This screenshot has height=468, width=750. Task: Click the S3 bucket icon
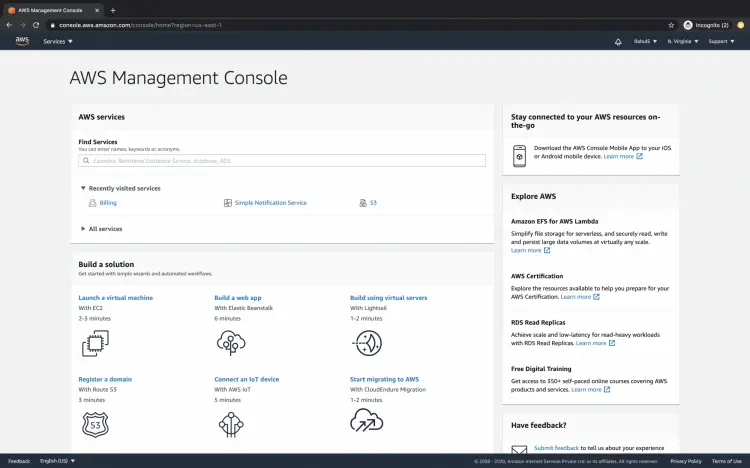[363, 203]
